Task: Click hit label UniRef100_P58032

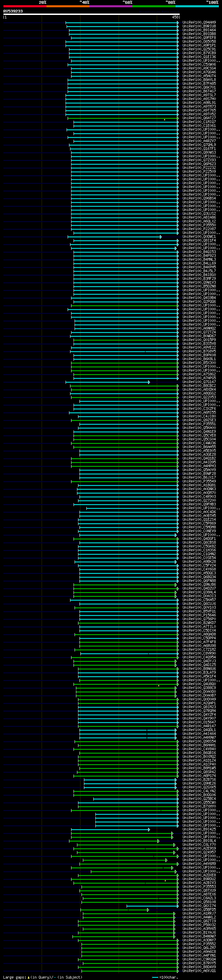Action: pyautogui.click(x=199, y=925)
